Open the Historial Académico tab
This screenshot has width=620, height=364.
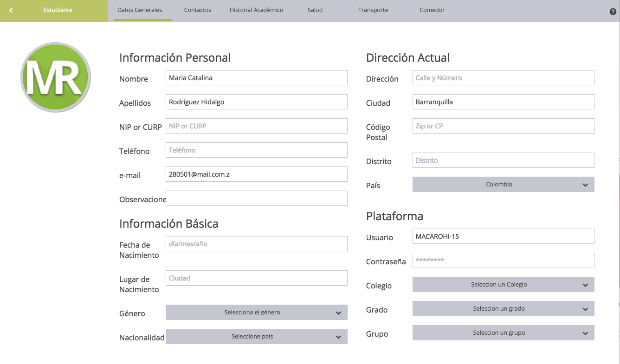256,10
